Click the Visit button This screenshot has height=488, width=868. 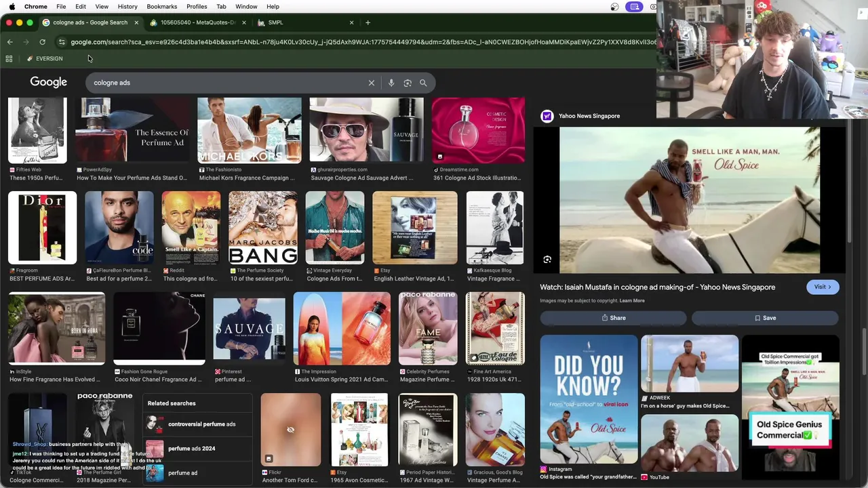click(823, 287)
